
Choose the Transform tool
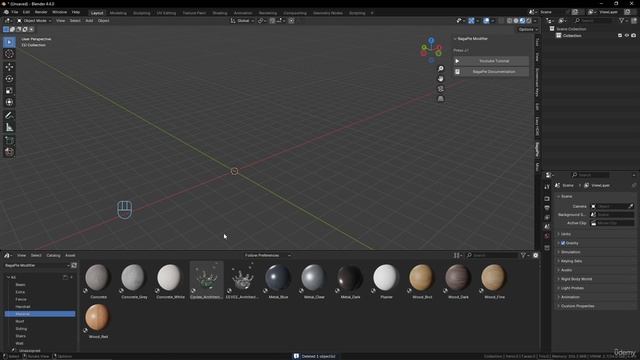coord(9,102)
